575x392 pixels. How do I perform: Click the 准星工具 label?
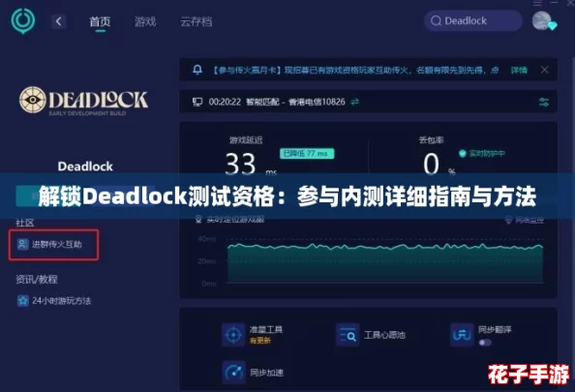[x=266, y=329]
